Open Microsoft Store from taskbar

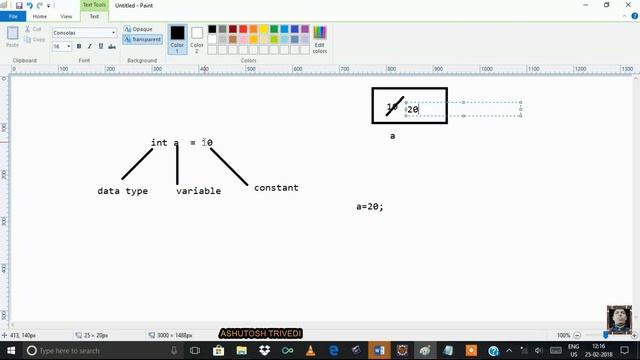[218, 351]
